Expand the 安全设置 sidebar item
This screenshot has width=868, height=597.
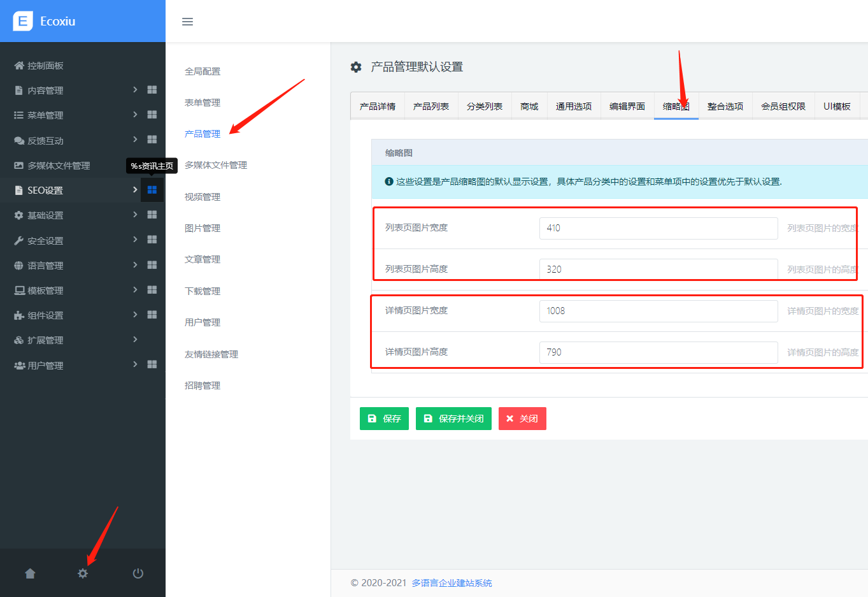(135, 240)
